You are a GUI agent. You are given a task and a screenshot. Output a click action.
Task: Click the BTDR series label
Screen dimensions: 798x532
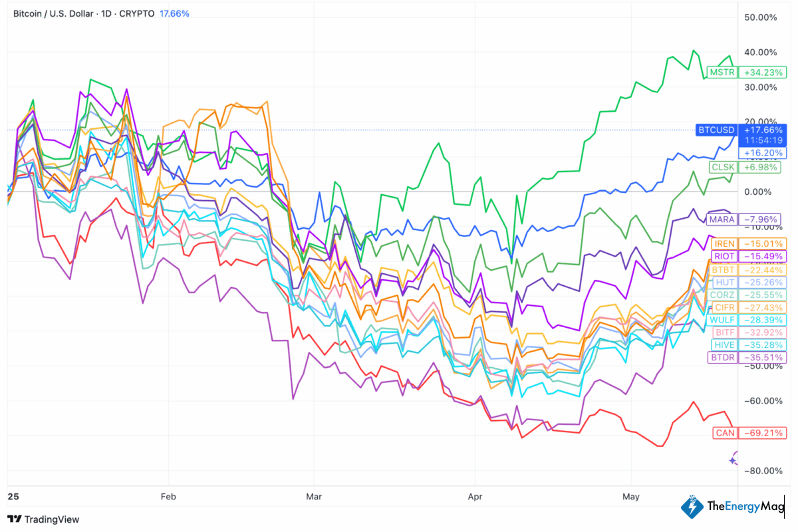pos(722,357)
